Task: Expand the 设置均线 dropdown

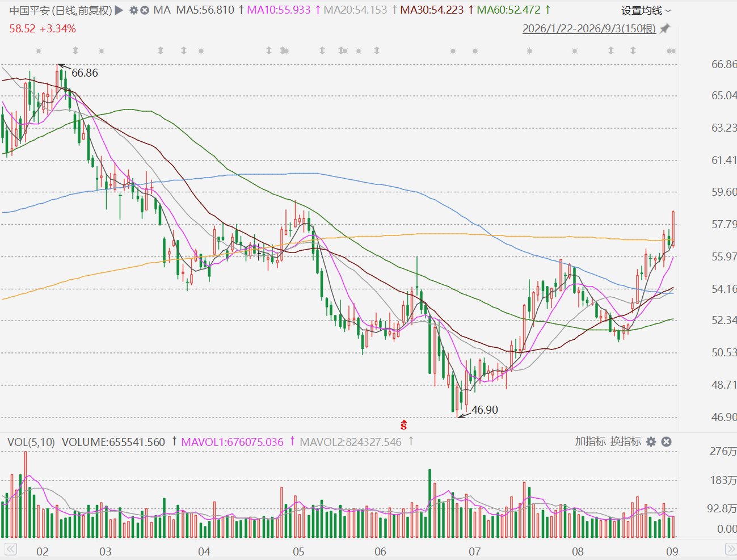Action: tap(646, 11)
